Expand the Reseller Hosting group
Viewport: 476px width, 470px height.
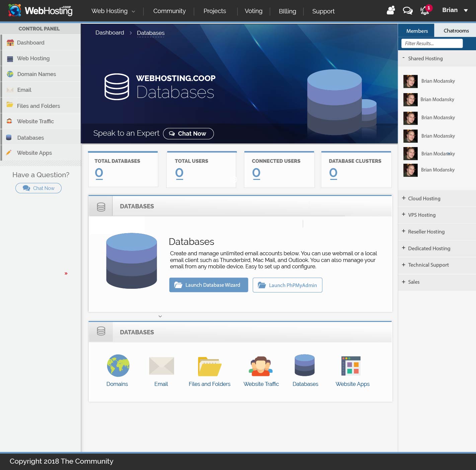click(404, 231)
